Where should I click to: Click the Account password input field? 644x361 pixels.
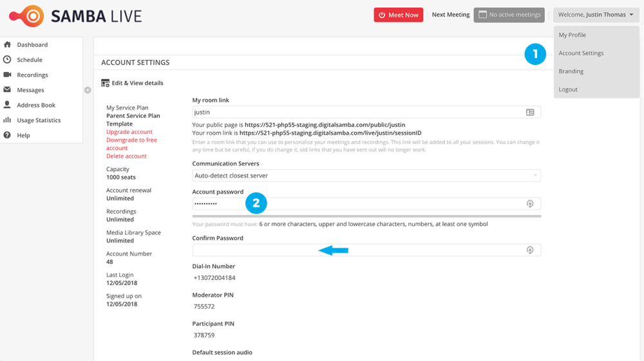click(x=366, y=203)
